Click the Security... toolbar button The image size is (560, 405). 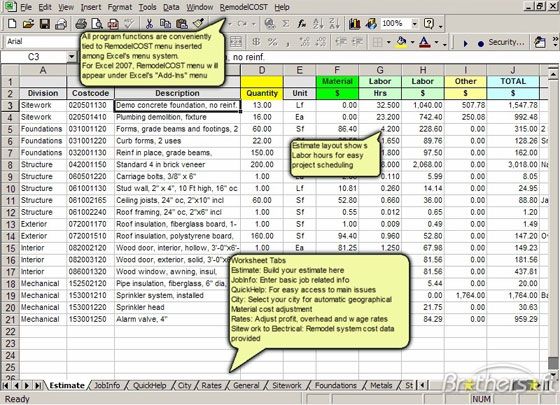(x=506, y=42)
